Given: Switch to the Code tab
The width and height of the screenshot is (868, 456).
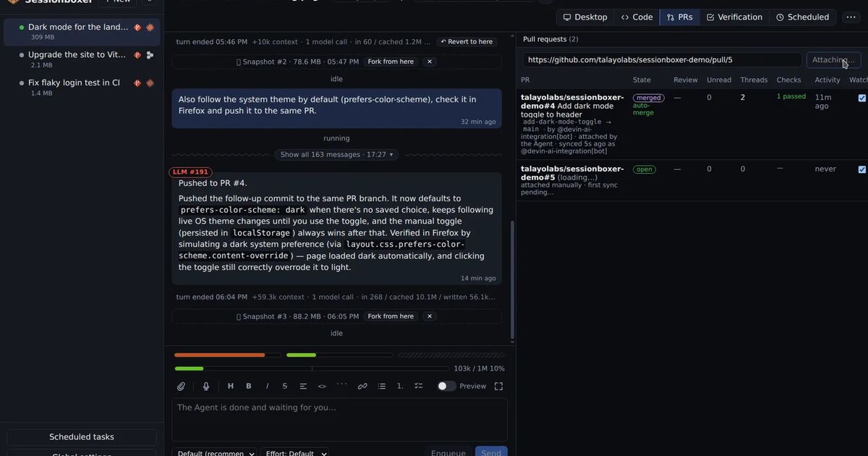Looking at the screenshot, I should pyautogui.click(x=637, y=17).
